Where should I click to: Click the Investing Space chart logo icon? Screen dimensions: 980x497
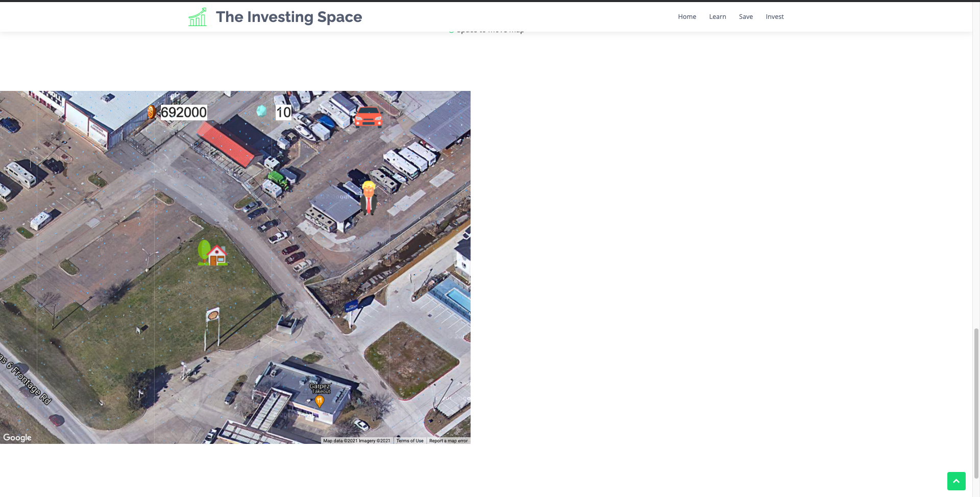pyautogui.click(x=198, y=17)
